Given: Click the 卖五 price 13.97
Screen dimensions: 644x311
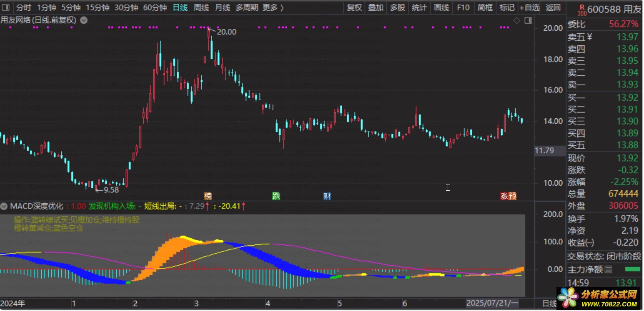Looking at the screenshot, I should point(627,37).
